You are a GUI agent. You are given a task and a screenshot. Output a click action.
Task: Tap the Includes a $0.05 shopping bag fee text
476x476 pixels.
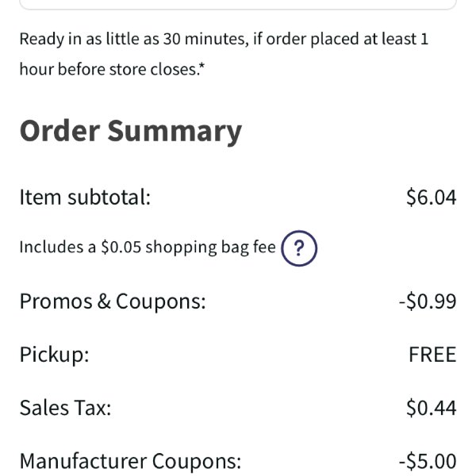click(x=148, y=248)
